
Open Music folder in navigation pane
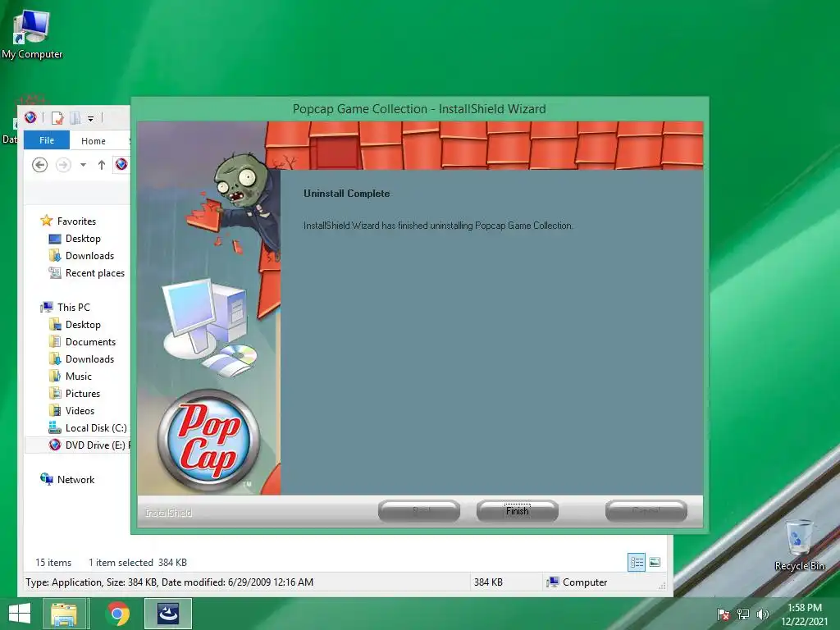78,376
